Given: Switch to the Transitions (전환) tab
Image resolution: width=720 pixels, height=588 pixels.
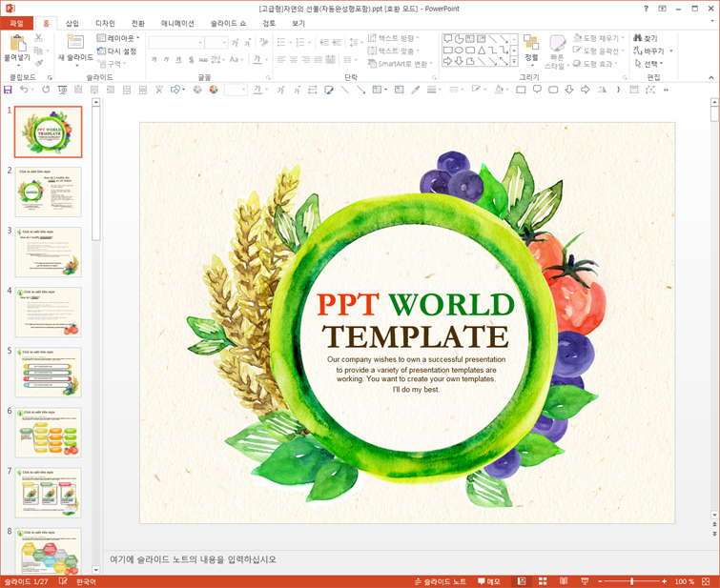Looking at the screenshot, I should (x=137, y=23).
